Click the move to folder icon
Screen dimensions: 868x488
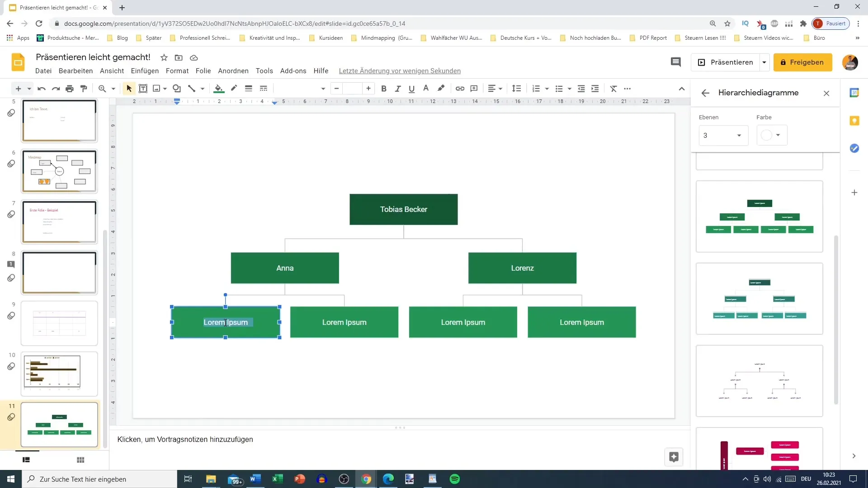(x=179, y=57)
